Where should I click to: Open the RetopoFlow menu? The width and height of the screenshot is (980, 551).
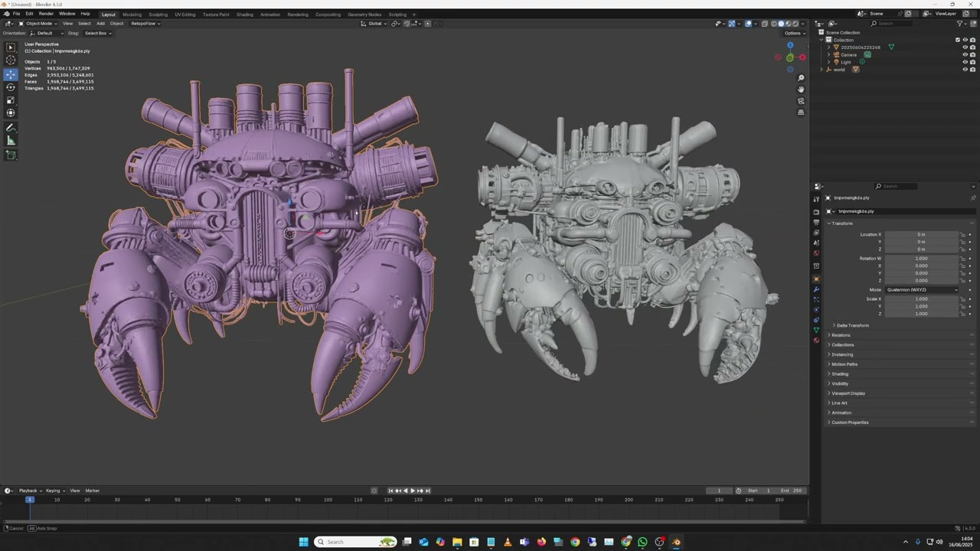(x=144, y=24)
